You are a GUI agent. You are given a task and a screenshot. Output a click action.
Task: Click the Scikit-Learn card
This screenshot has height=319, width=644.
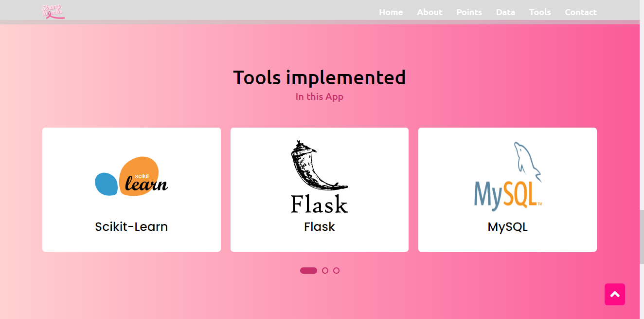131,189
